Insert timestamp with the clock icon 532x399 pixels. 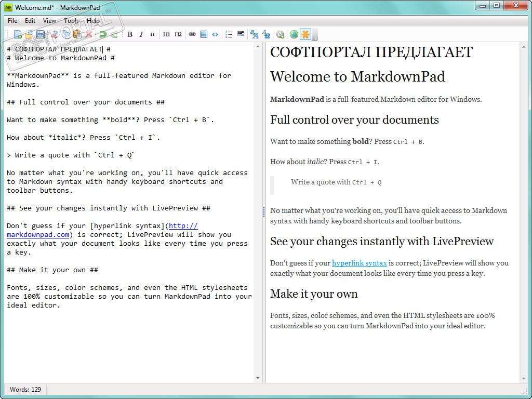click(280, 34)
